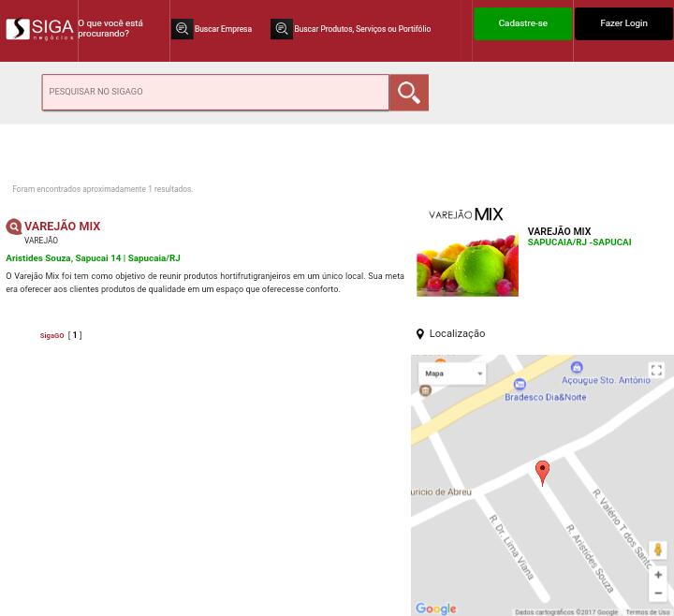Image resolution: width=674 pixels, height=616 pixels.
Task: Click the Localização heading text
Action: coord(458,333)
